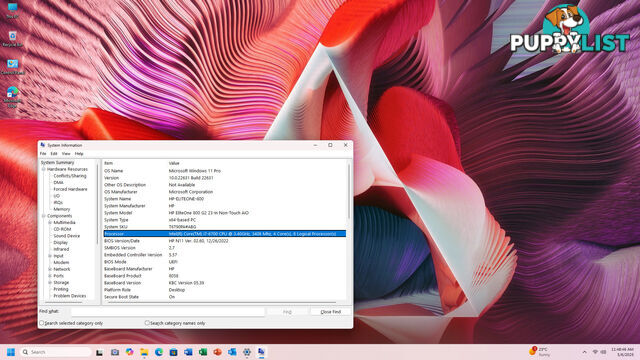Viewport: 640px width, 360px height.
Task: Open the Microsoft Edge desktop shortcut
Action: tap(13, 97)
